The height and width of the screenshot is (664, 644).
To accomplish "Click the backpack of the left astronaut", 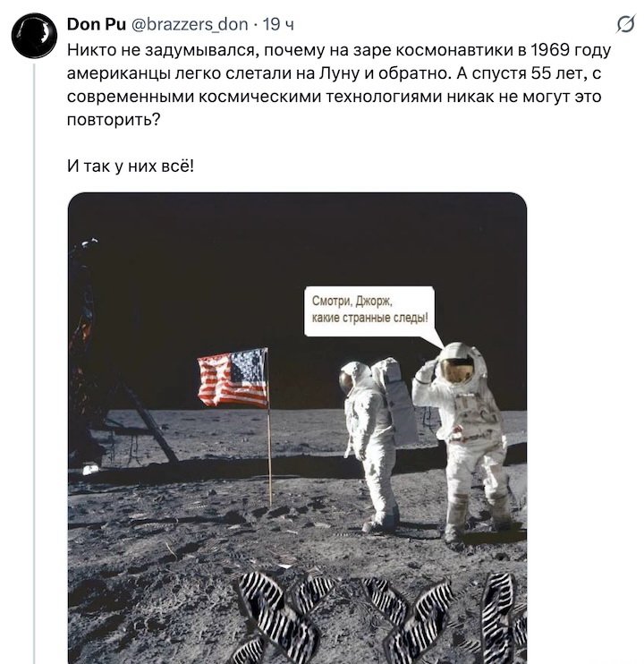I will click(398, 400).
